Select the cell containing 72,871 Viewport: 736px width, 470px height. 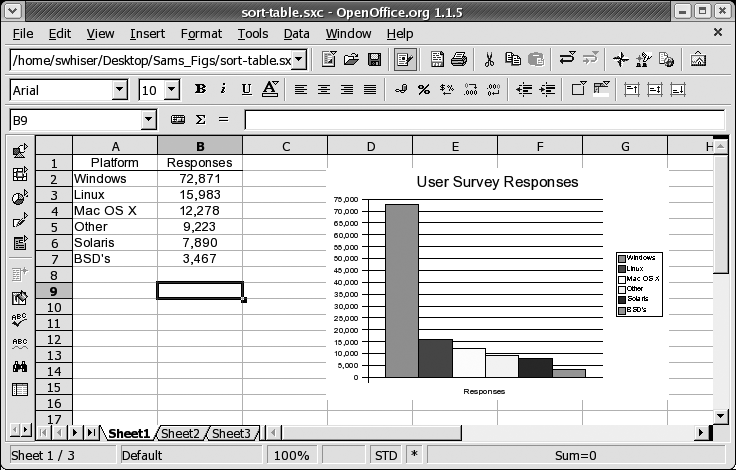pos(200,179)
